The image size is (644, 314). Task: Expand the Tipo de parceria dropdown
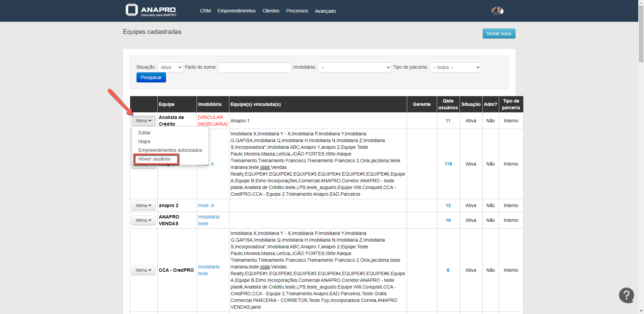tap(455, 67)
